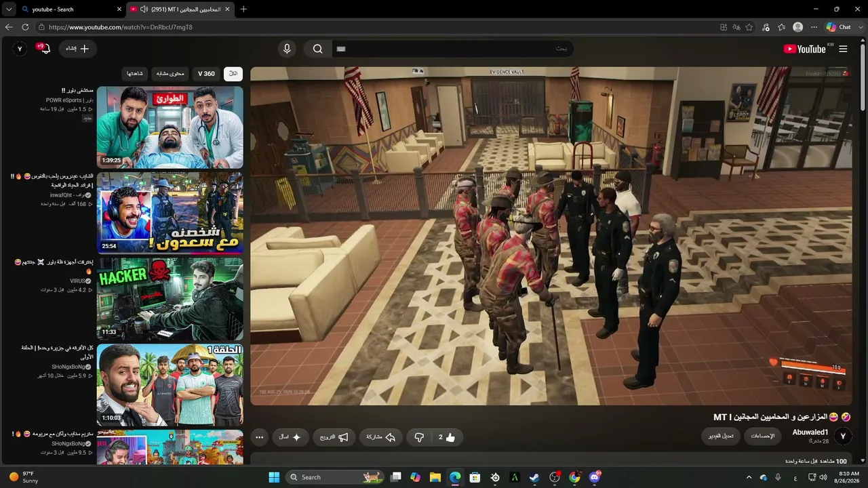The width and height of the screenshot is (868, 488).
Task: Open Discord from the taskbar
Action: coord(595,477)
